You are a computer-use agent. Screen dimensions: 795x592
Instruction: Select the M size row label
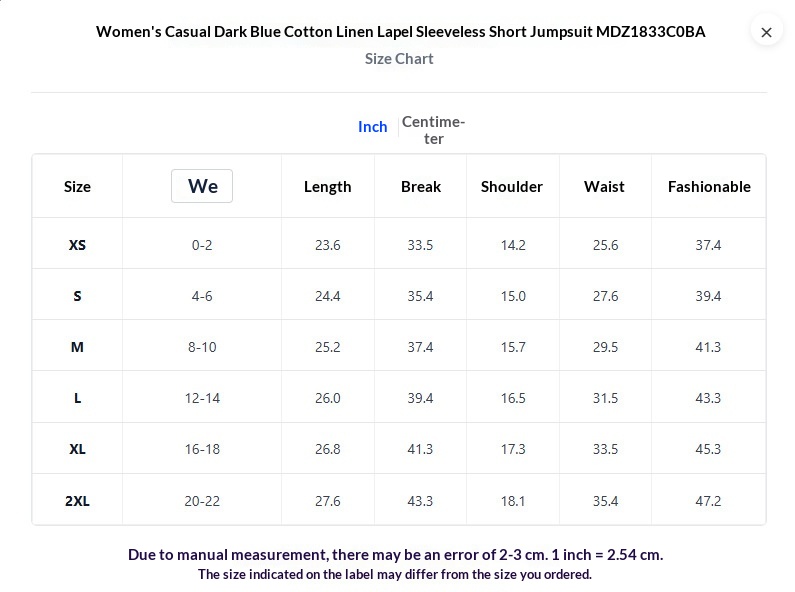[x=77, y=347]
